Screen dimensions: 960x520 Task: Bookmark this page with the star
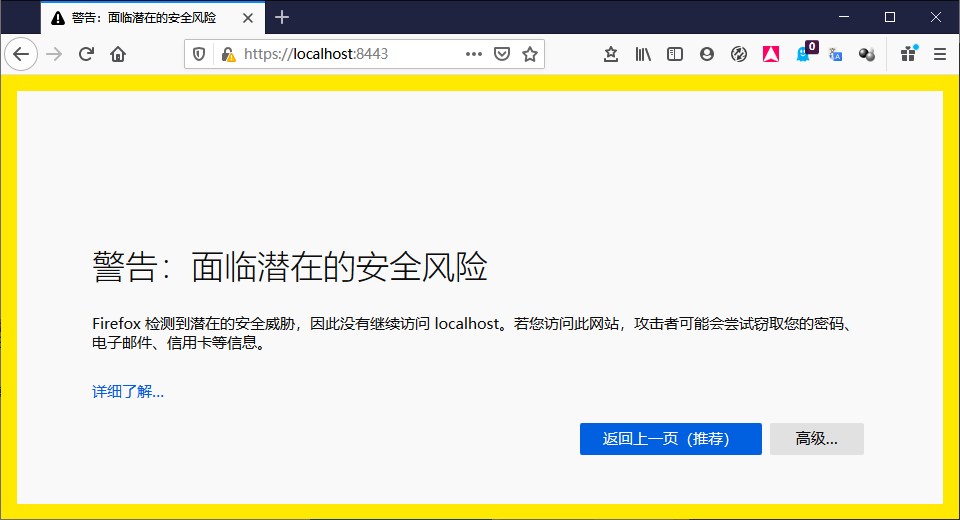point(530,55)
